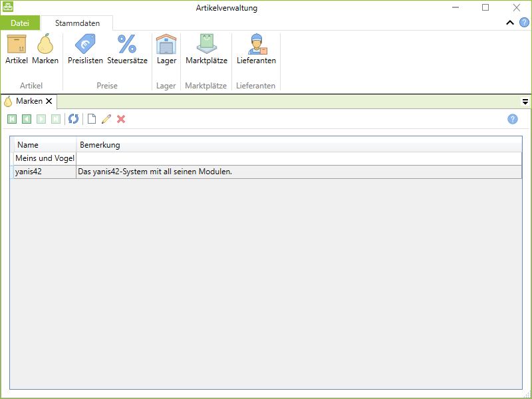Go to previous record in toolbar
532x399 pixels.
coord(27,119)
